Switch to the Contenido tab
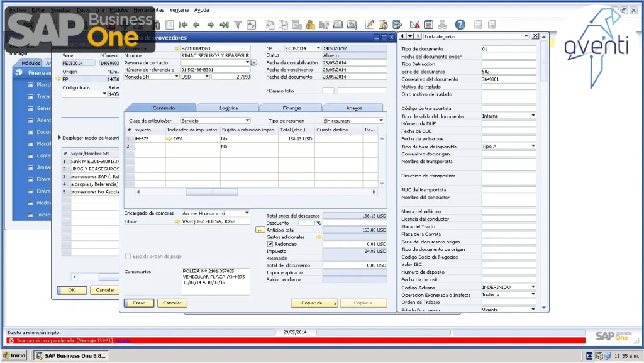Viewport: 644px width, 363px height. point(164,108)
